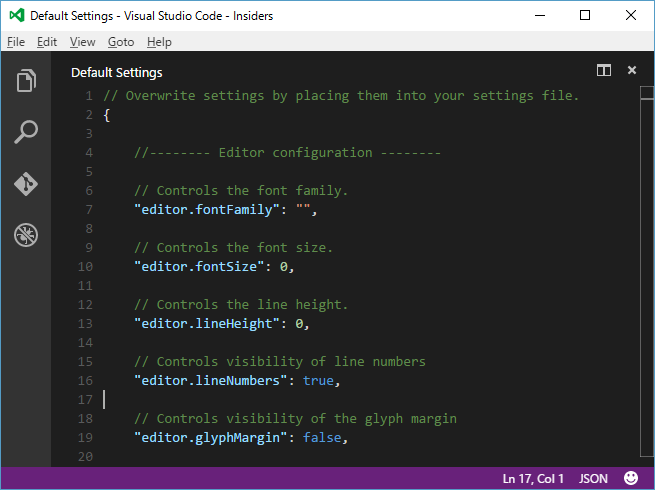The height and width of the screenshot is (490, 655).
Task: Click the false value of glyphMargin
Action: [x=322, y=437]
